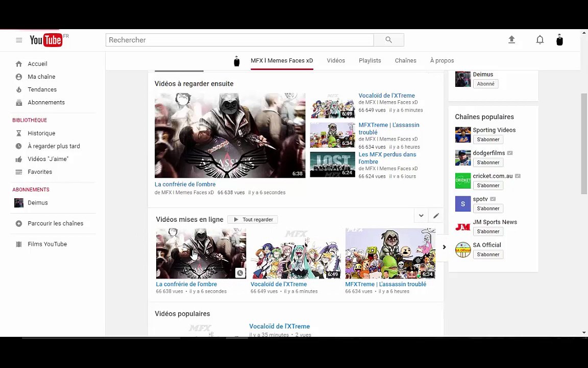The height and width of the screenshot is (368, 588).
Task: Subscribe to cricket.com.au
Action: (488, 186)
